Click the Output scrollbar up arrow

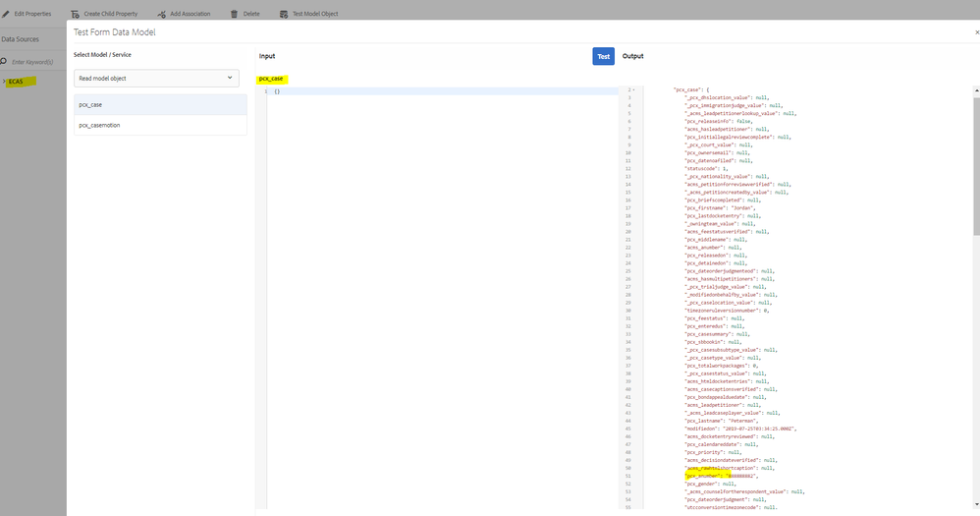click(x=976, y=91)
